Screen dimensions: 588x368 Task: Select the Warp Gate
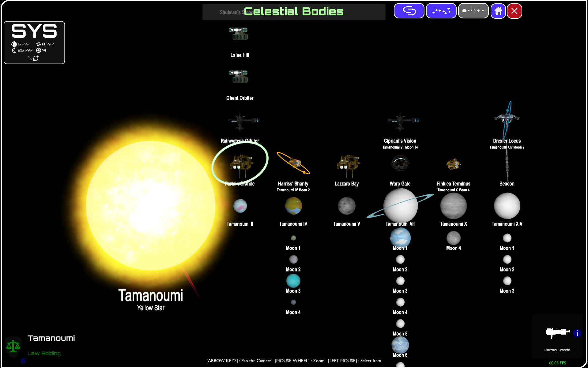[400, 163]
